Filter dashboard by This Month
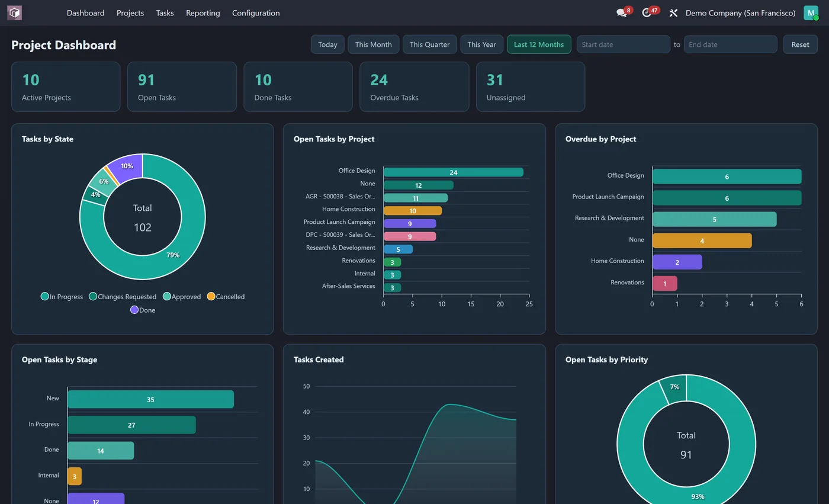Image resolution: width=829 pixels, height=504 pixels. [x=373, y=44]
